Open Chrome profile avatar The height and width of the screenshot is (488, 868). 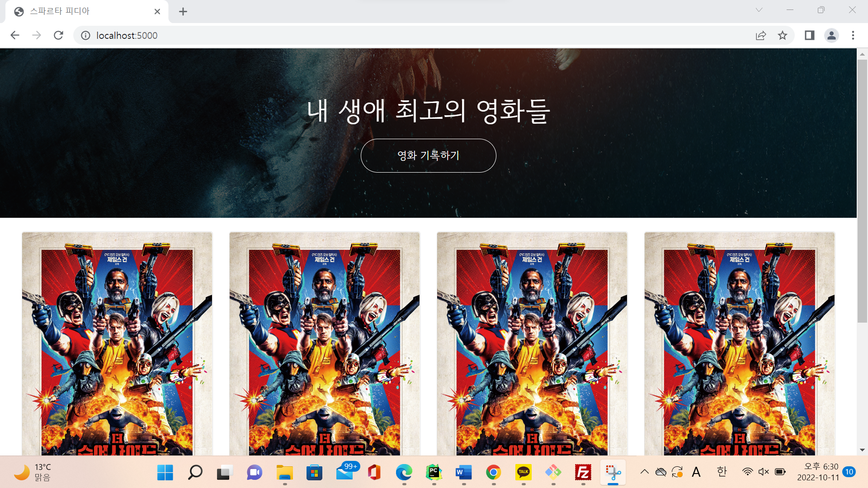[x=831, y=35]
